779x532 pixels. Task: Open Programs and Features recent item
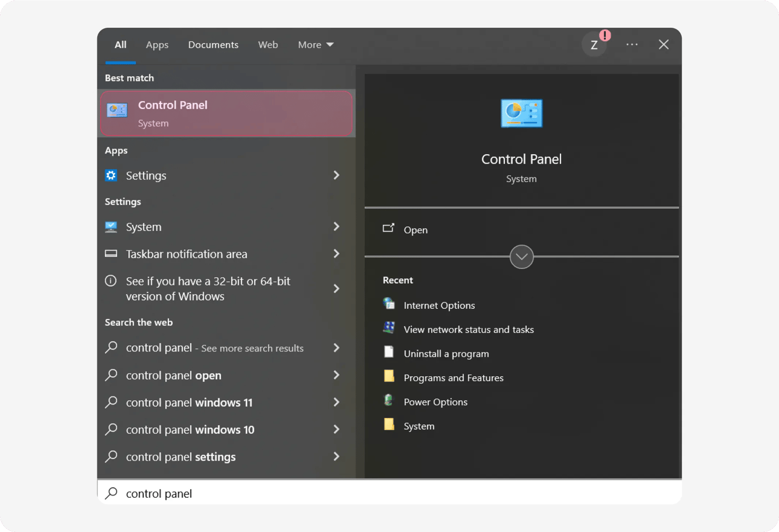coord(453,378)
